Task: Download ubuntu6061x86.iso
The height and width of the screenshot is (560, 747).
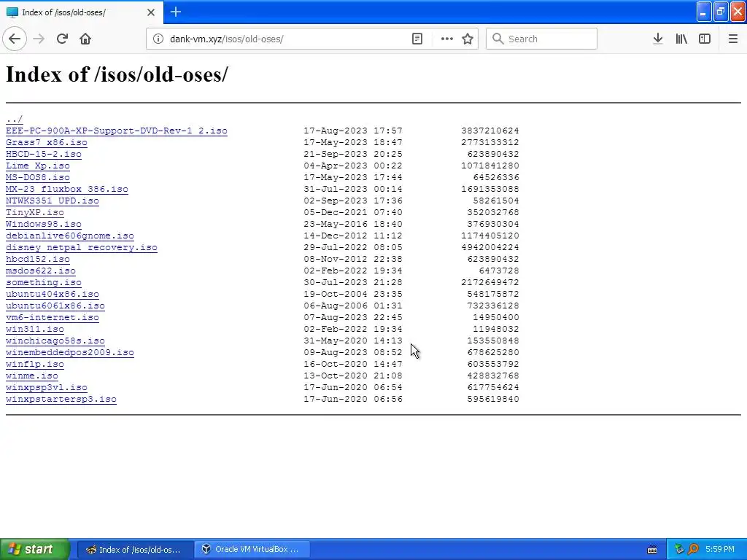Action: pos(55,306)
